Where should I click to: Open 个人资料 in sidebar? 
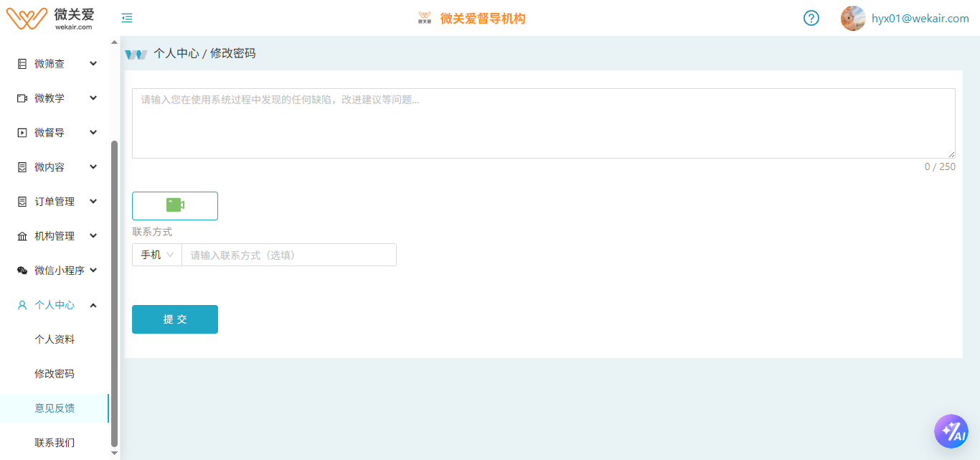coord(55,339)
